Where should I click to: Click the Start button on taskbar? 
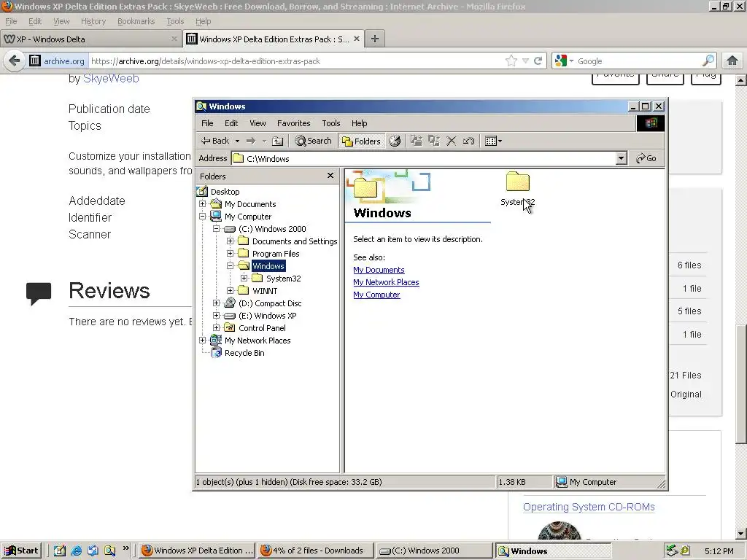click(x=21, y=551)
